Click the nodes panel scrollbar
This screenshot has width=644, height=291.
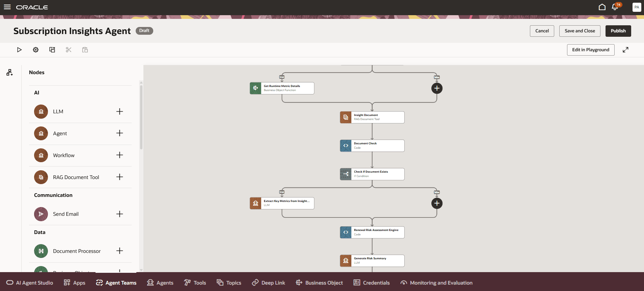click(x=141, y=117)
